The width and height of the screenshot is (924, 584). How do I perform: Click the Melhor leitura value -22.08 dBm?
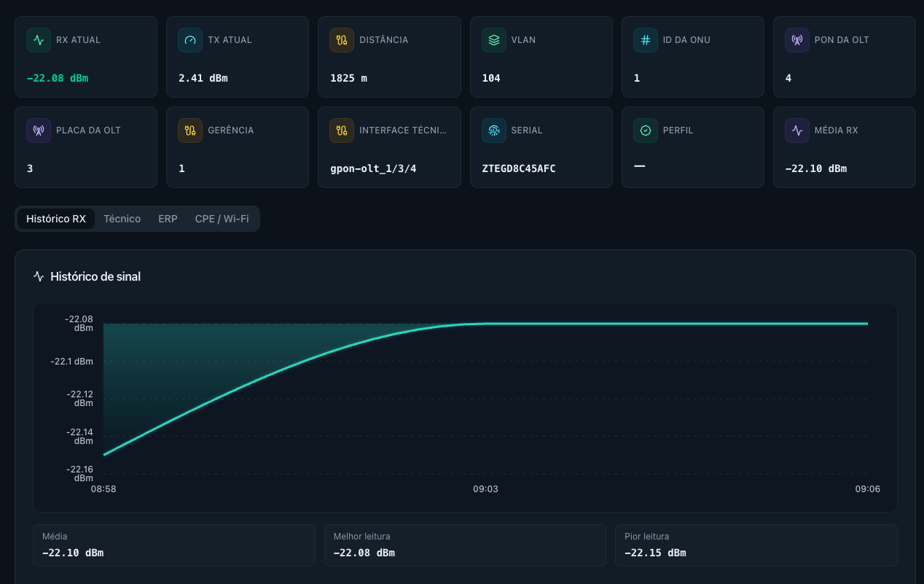(x=364, y=553)
